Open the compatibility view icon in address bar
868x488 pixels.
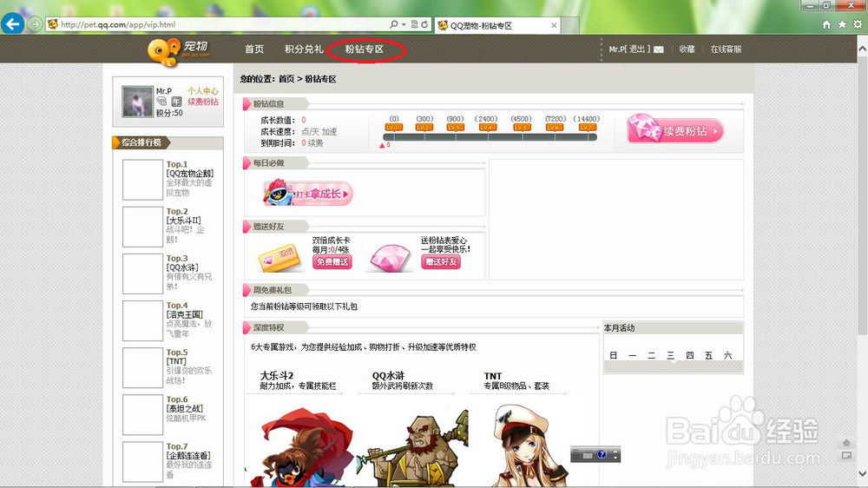(415, 24)
